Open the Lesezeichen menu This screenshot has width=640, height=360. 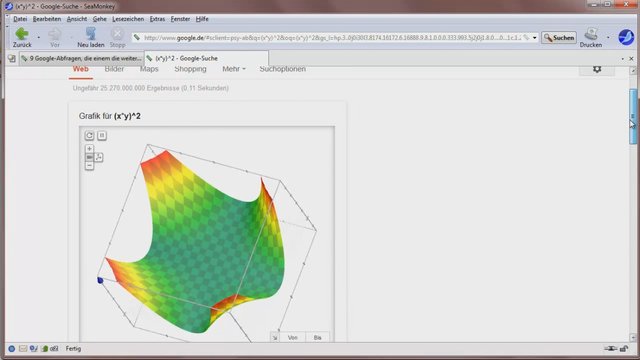tap(128, 19)
